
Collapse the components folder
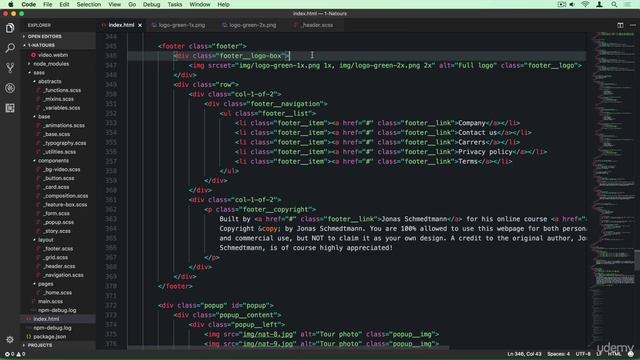point(53,161)
